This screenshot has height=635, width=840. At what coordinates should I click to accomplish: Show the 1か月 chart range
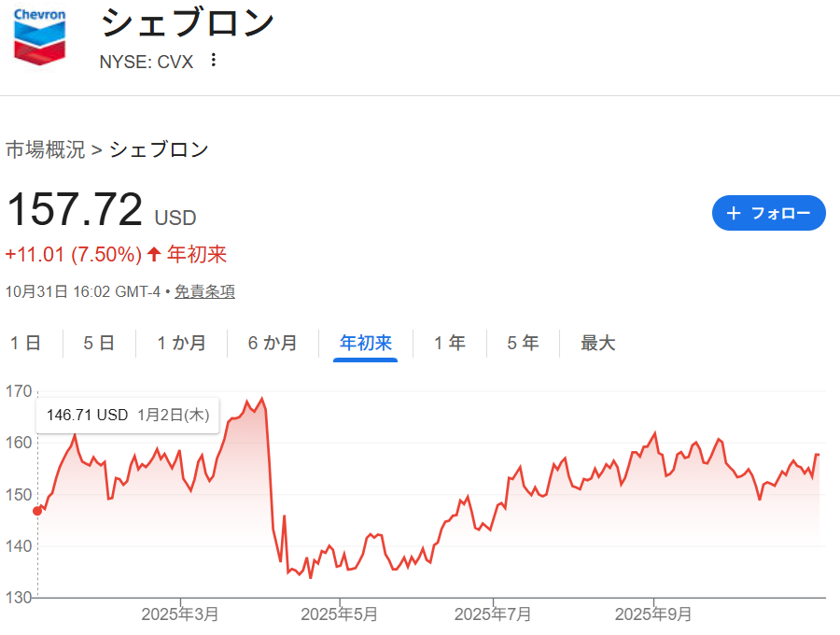pos(181,344)
